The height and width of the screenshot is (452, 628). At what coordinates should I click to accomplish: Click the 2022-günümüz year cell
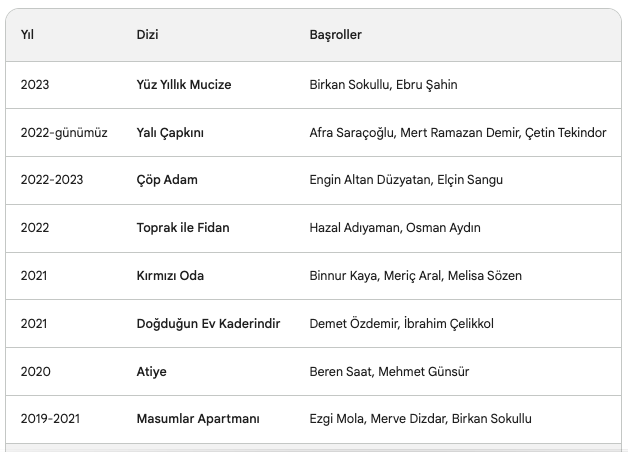(x=63, y=133)
